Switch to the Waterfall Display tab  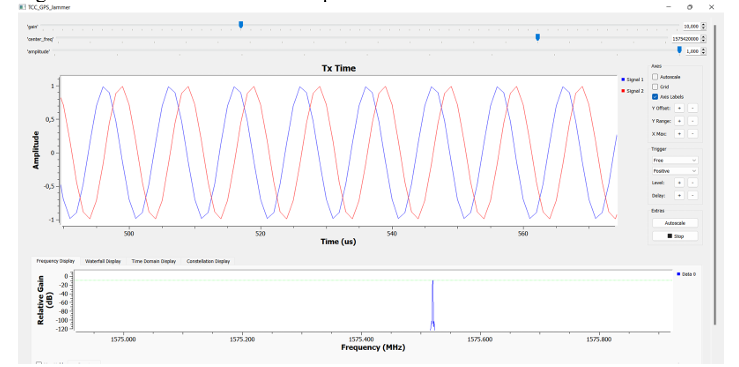(x=103, y=261)
